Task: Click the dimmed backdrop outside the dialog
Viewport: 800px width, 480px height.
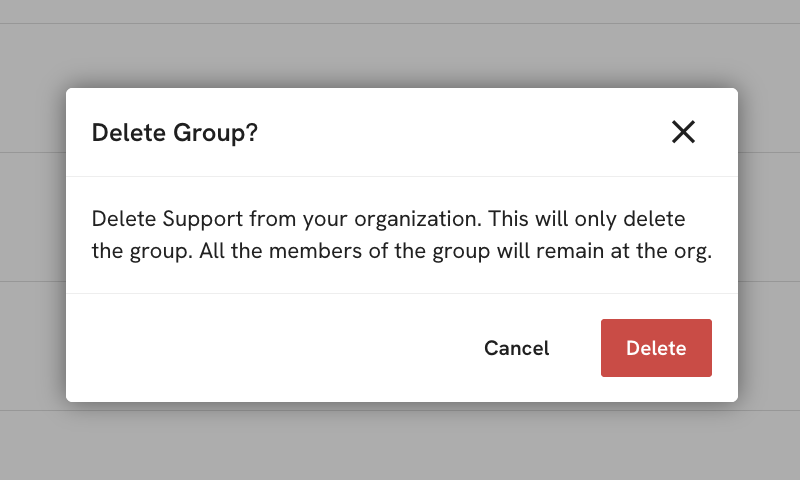Action: pyautogui.click(x=400, y=445)
